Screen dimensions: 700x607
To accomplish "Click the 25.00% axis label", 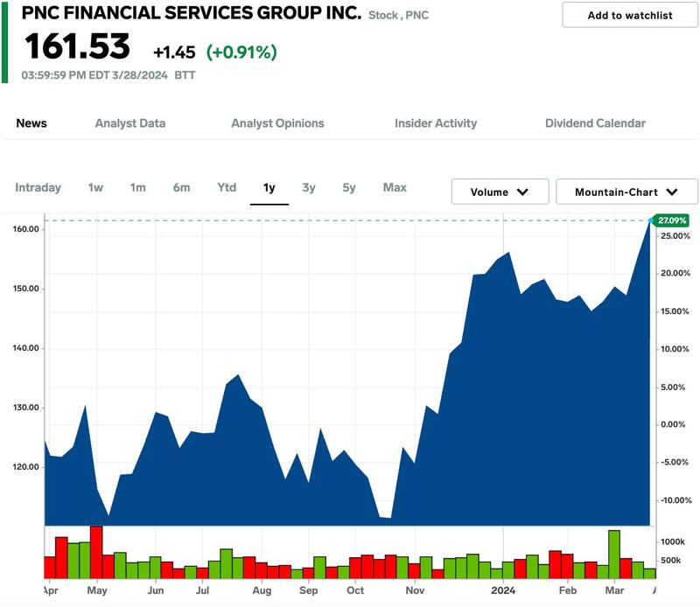I will tap(675, 235).
